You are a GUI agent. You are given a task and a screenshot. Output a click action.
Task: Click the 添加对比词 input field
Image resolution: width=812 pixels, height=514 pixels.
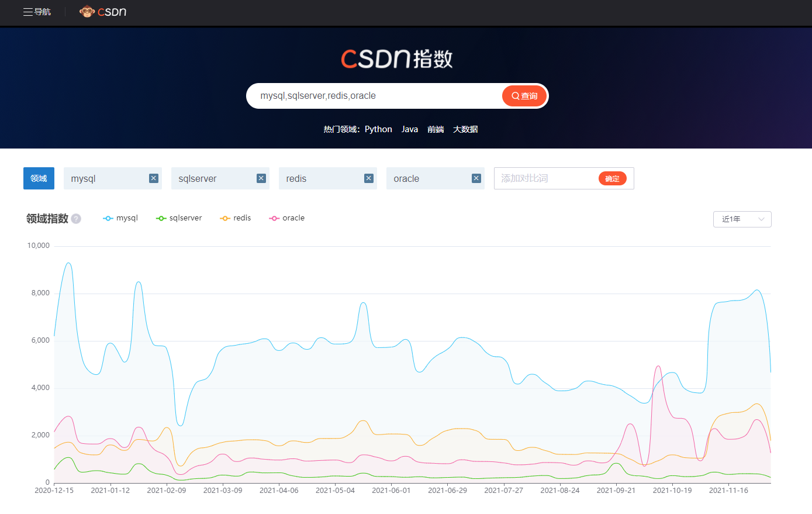545,178
